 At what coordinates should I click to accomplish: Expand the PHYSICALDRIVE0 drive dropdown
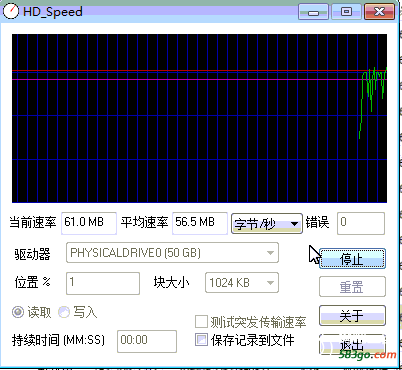pyautogui.click(x=172, y=253)
